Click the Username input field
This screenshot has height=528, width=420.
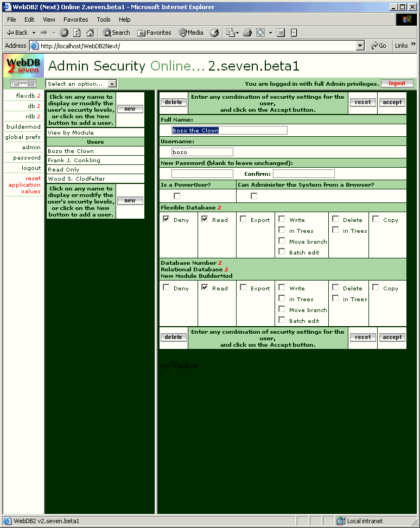tap(202, 152)
